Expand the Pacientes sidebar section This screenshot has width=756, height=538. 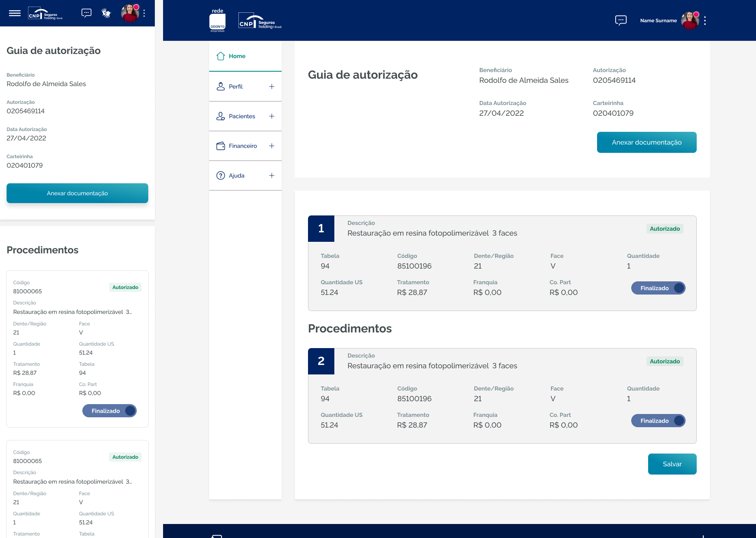[271, 116]
